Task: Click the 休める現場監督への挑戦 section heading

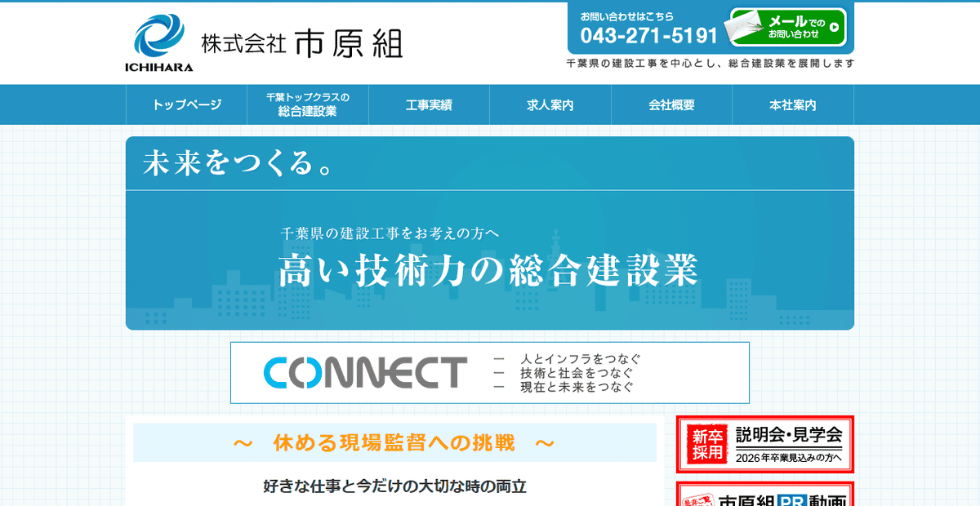Action: (x=396, y=442)
